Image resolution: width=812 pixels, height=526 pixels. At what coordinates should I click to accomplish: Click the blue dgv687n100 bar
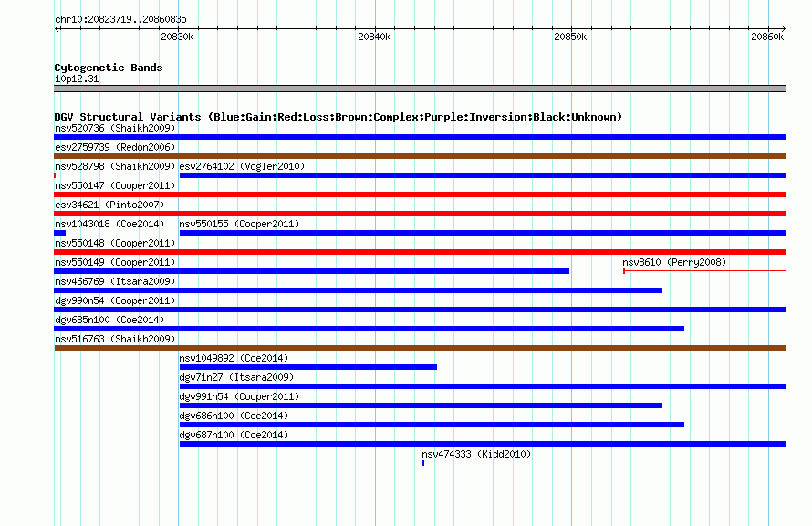[483, 444]
